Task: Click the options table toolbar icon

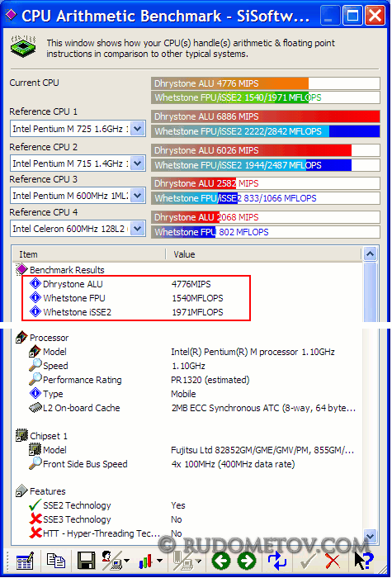Action: [25, 561]
